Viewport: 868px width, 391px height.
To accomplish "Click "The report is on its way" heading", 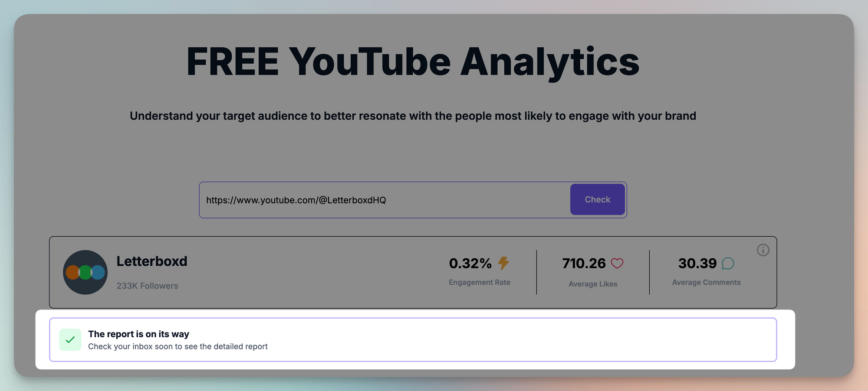I will point(138,334).
